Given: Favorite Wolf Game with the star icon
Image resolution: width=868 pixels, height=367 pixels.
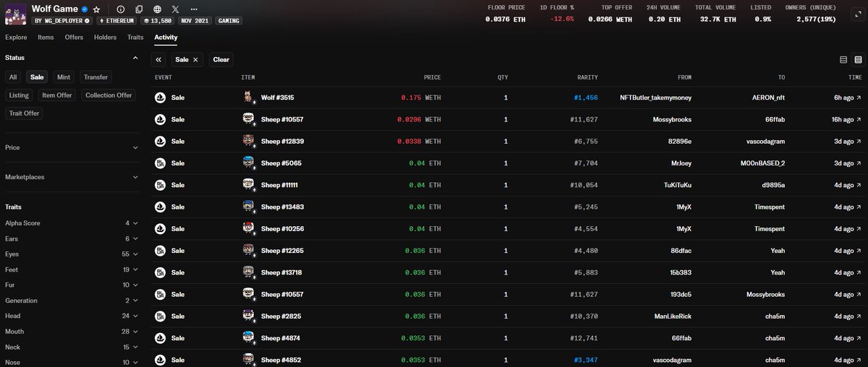Looking at the screenshot, I should pos(96,9).
